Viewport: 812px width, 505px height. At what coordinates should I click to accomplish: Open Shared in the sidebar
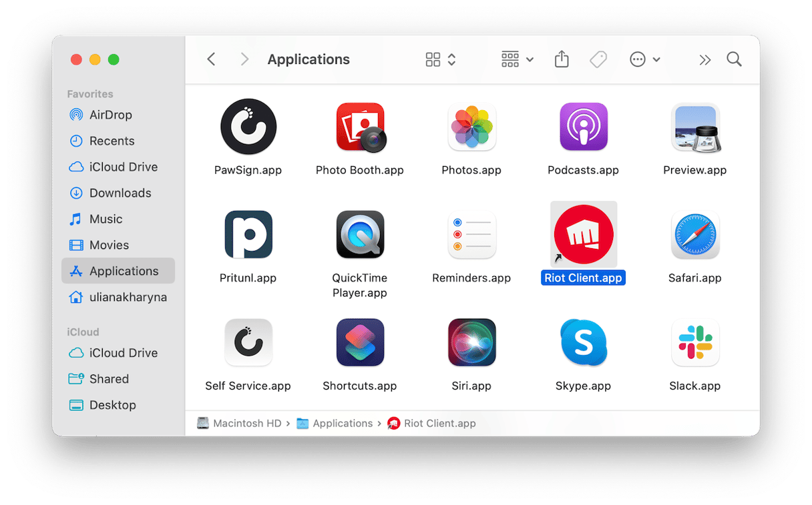click(x=118, y=379)
